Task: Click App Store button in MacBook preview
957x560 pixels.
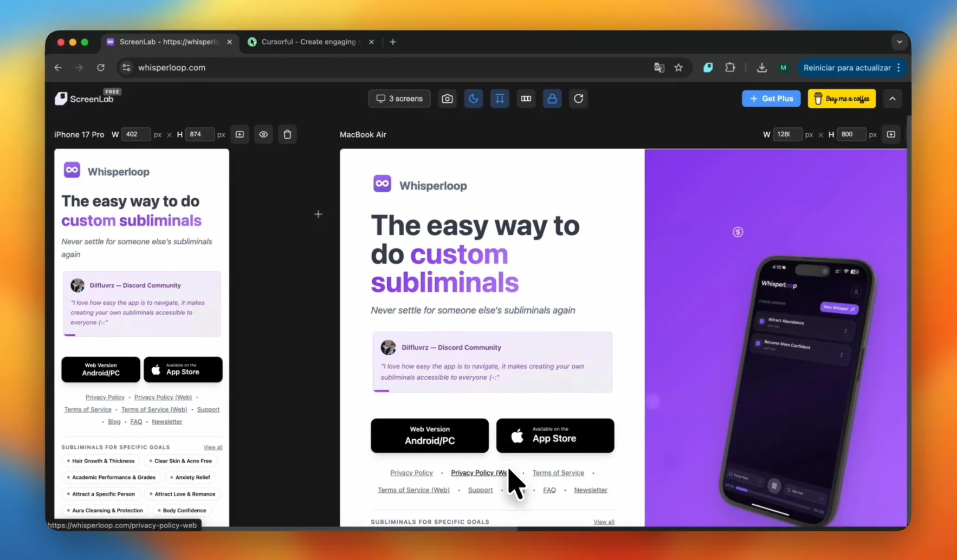Action: pos(555,435)
